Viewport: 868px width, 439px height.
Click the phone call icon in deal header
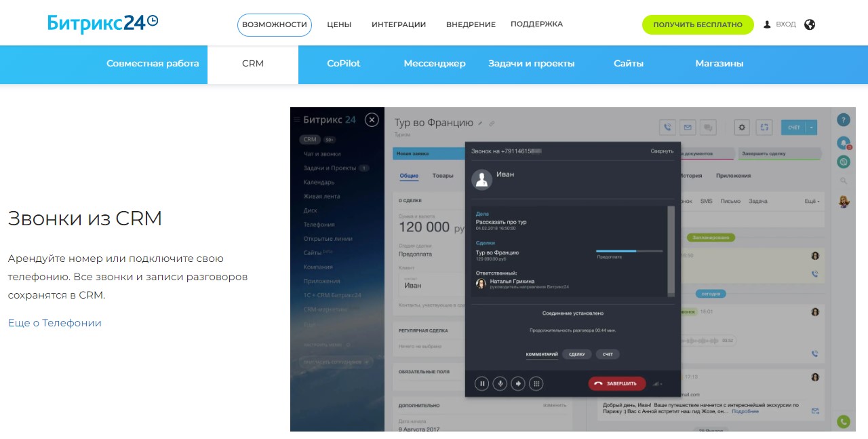click(668, 127)
